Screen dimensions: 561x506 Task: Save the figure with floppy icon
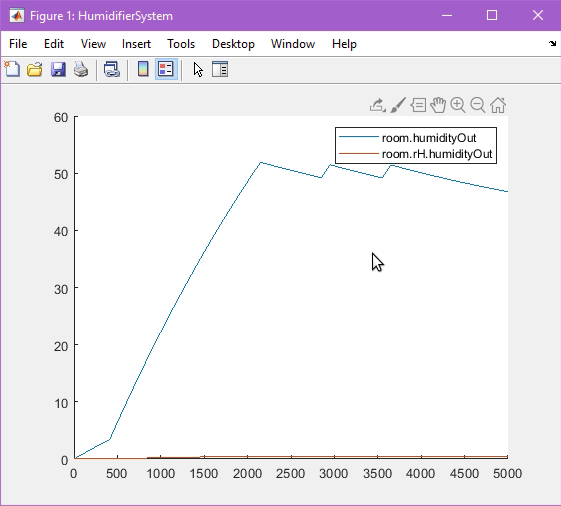(58, 69)
